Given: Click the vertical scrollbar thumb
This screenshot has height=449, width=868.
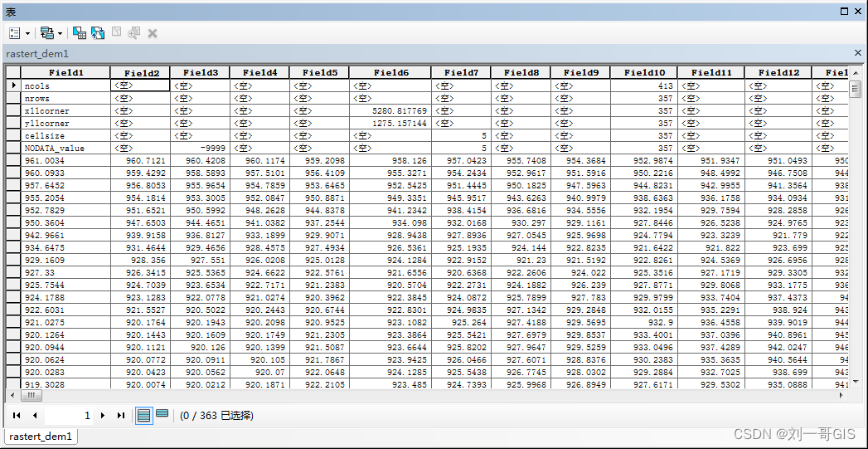Looking at the screenshot, I should [x=856, y=88].
